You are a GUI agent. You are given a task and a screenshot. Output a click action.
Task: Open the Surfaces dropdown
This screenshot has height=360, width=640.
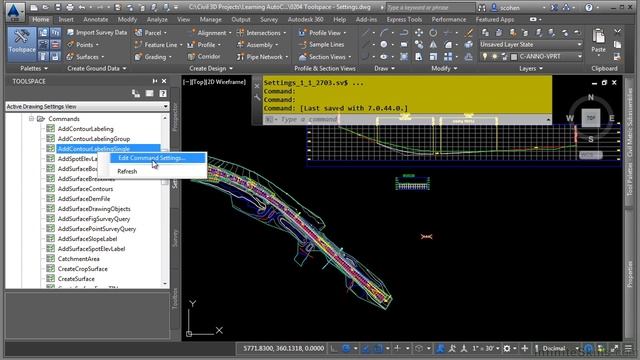pyautogui.click(x=85, y=57)
